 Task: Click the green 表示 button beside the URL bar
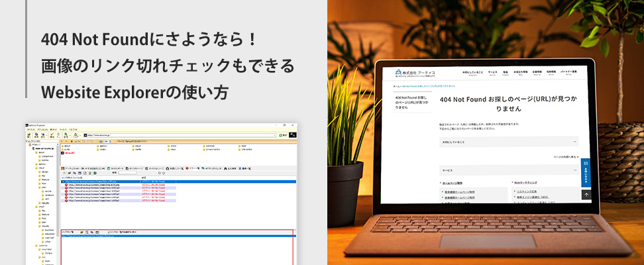coord(283,135)
